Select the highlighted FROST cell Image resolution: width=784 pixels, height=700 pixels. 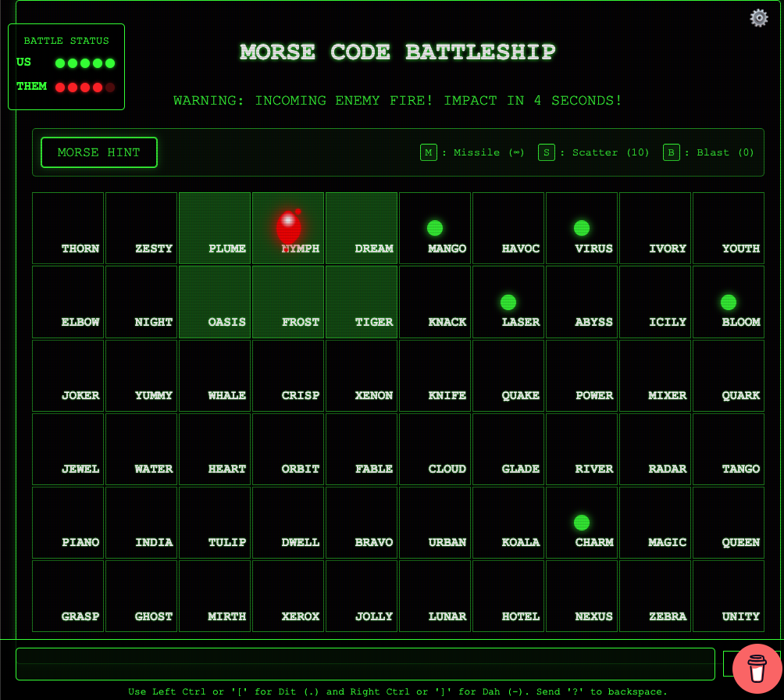pyautogui.click(x=288, y=302)
